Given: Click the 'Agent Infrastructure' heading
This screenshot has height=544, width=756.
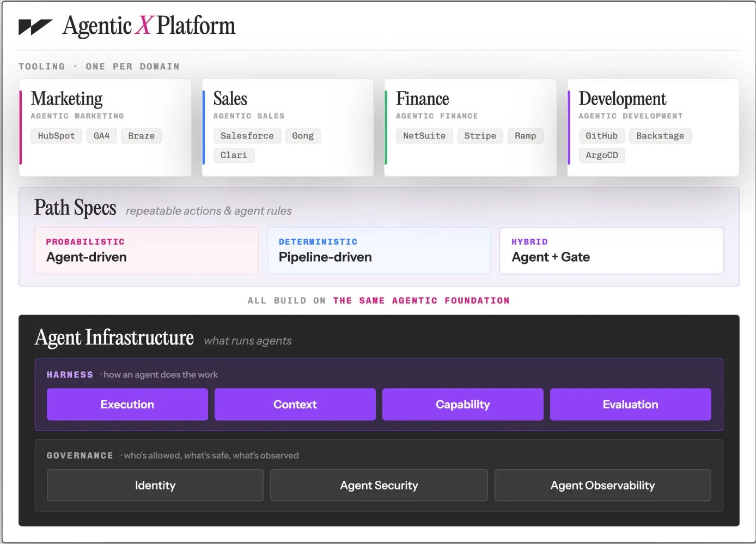Looking at the screenshot, I should point(114,338).
